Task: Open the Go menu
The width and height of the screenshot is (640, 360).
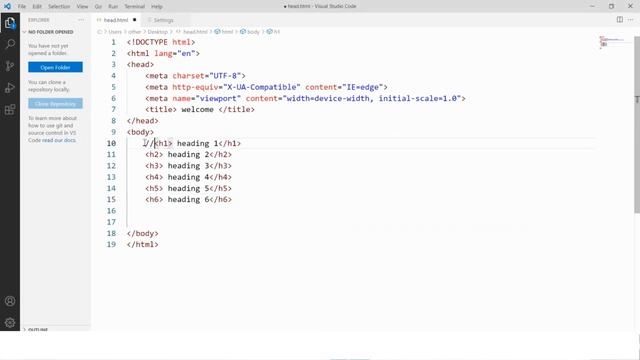Action: click(x=98, y=7)
